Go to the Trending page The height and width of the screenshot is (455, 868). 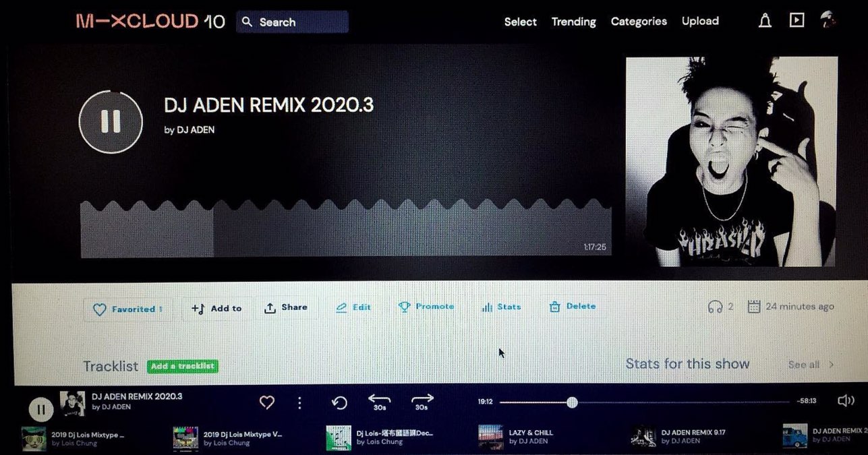[573, 22]
